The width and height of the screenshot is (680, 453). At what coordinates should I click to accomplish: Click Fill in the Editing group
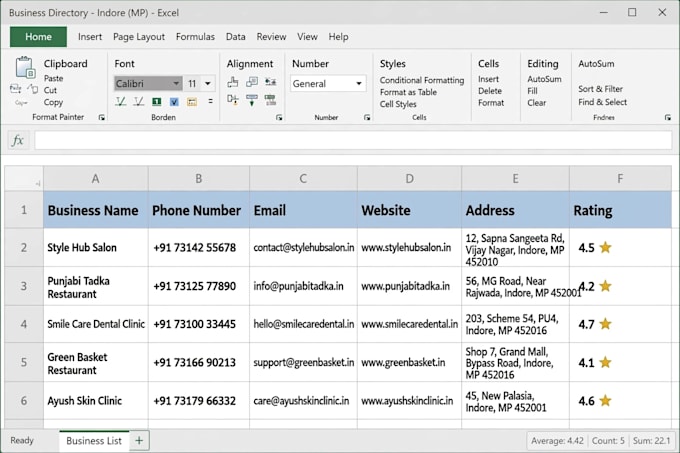coord(532,91)
